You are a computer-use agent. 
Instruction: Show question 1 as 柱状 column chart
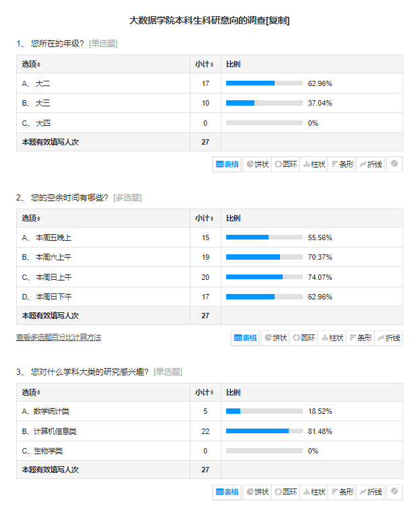tap(314, 164)
